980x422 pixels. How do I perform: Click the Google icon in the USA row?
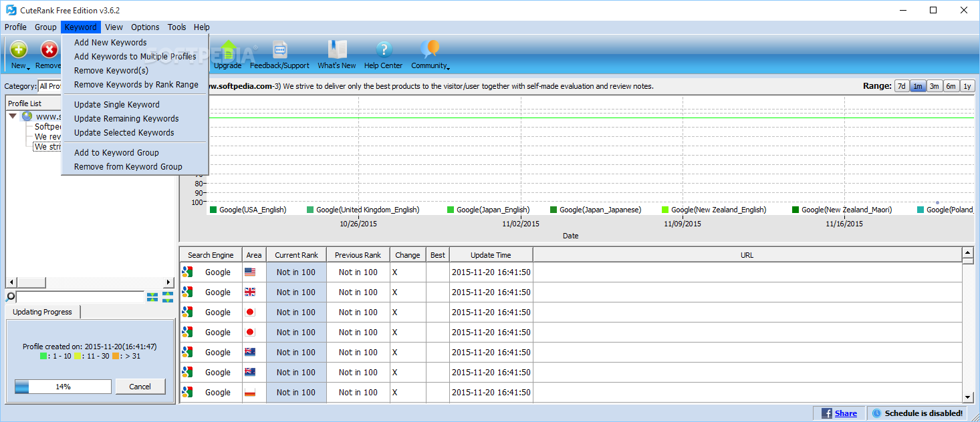click(x=187, y=272)
